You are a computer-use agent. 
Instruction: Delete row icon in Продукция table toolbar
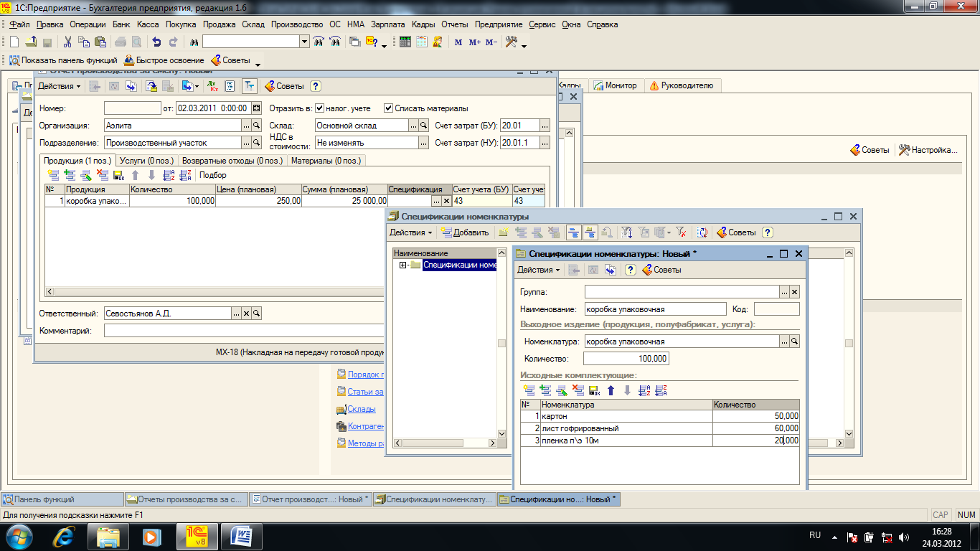(x=103, y=175)
